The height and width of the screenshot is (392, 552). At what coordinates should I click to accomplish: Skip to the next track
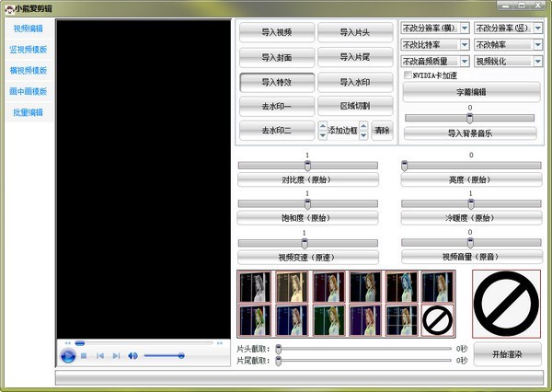pyautogui.click(x=116, y=356)
